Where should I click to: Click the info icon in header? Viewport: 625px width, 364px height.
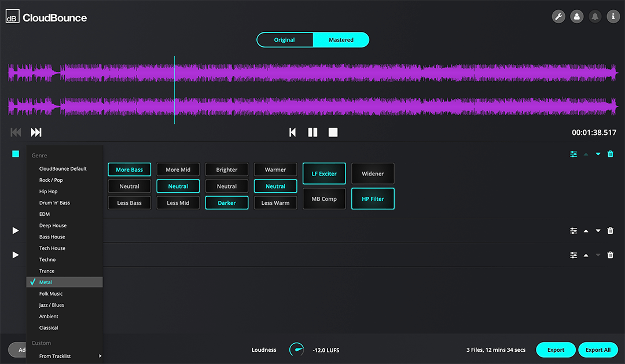pyautogui.click(x=613, y=17)
